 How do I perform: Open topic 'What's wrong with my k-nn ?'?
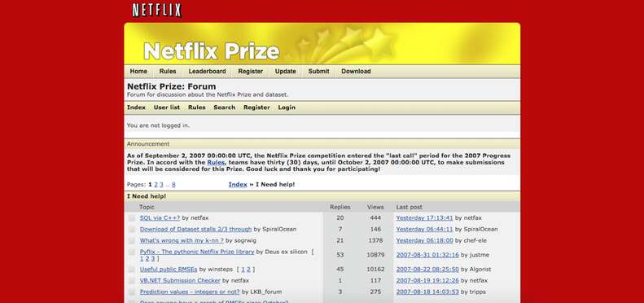[x=182, y=240]
